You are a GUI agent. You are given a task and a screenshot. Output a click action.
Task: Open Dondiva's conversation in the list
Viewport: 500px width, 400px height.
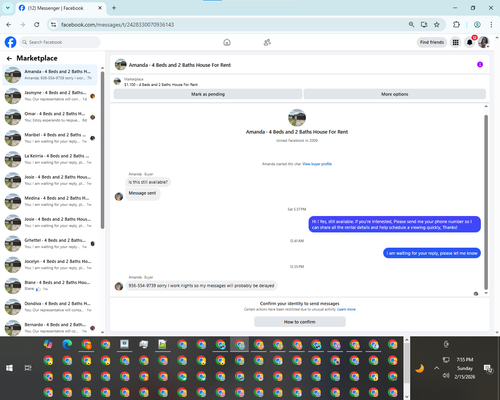point(50,307)
